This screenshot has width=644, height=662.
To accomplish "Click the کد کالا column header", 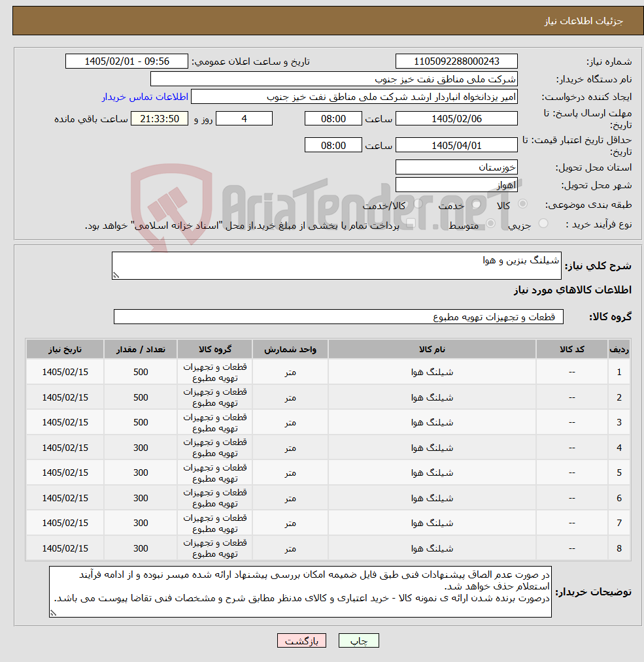I will click(572, 350).
